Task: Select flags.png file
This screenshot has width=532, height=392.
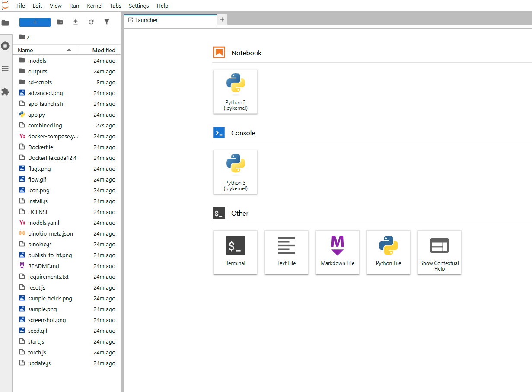Action: [67, 169]
